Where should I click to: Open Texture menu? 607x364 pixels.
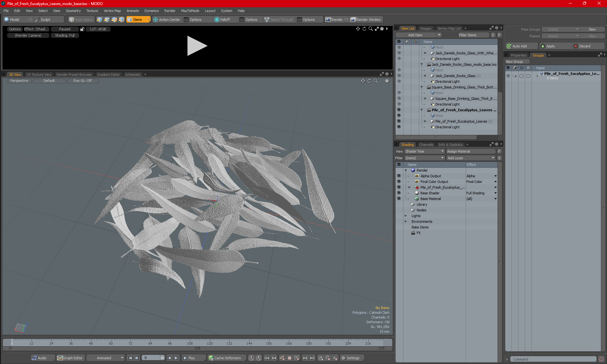(92, 11)
